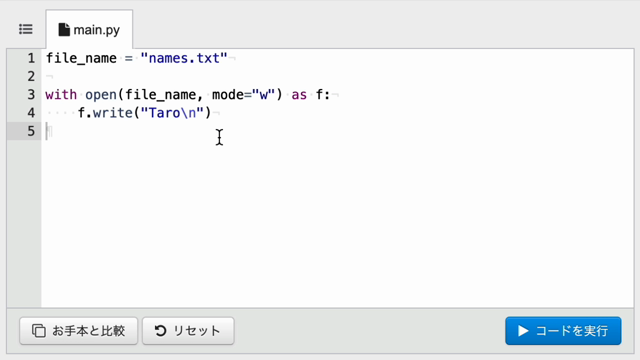Select line number 1 in gutter
The image size is (640, 360).
coord(31,58)
